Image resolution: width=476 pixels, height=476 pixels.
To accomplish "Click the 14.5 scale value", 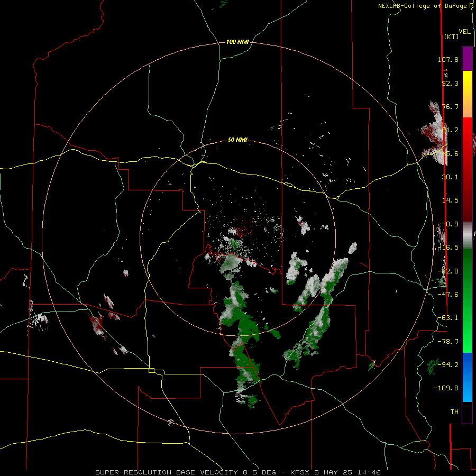I will (450, 200).
